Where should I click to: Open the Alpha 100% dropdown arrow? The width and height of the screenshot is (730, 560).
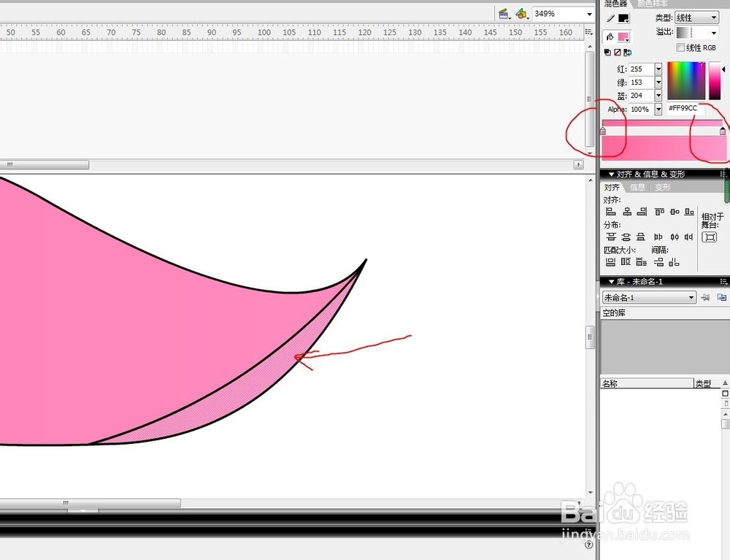[x=658, y=110]
